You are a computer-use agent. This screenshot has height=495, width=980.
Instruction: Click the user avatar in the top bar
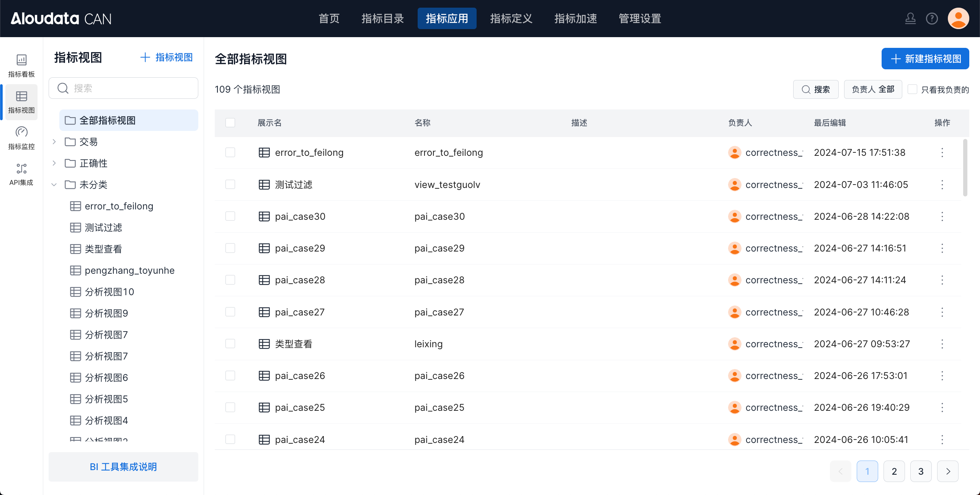click(958, 18)
